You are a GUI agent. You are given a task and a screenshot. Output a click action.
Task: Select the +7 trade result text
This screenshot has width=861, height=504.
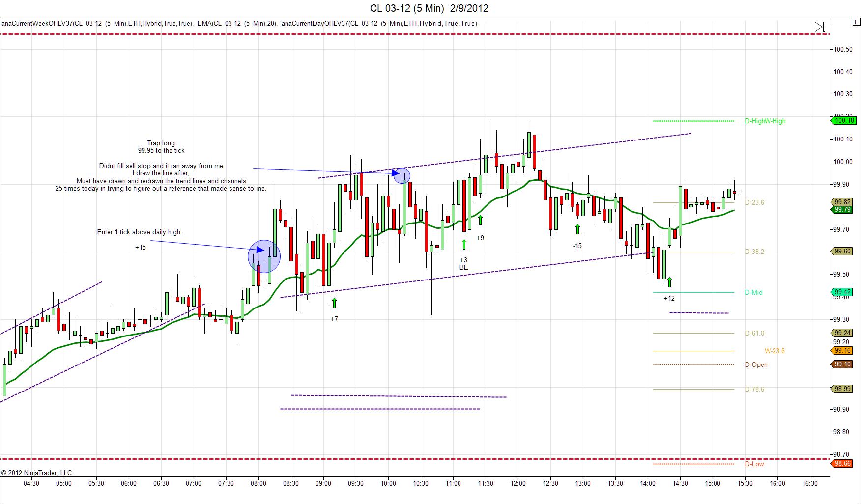[x=334, y=319]
